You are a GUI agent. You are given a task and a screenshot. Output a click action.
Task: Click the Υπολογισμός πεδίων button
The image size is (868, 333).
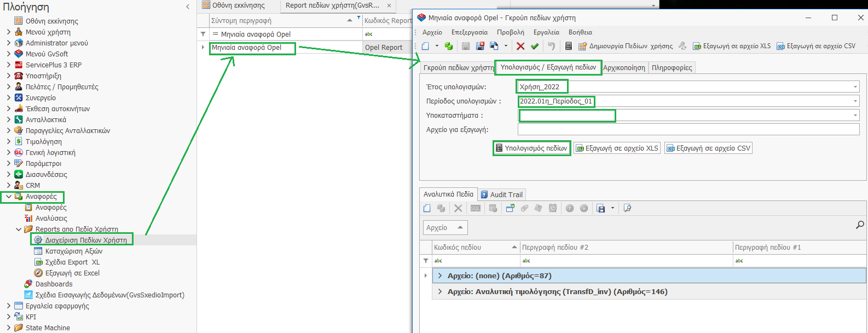click(531, 148)
